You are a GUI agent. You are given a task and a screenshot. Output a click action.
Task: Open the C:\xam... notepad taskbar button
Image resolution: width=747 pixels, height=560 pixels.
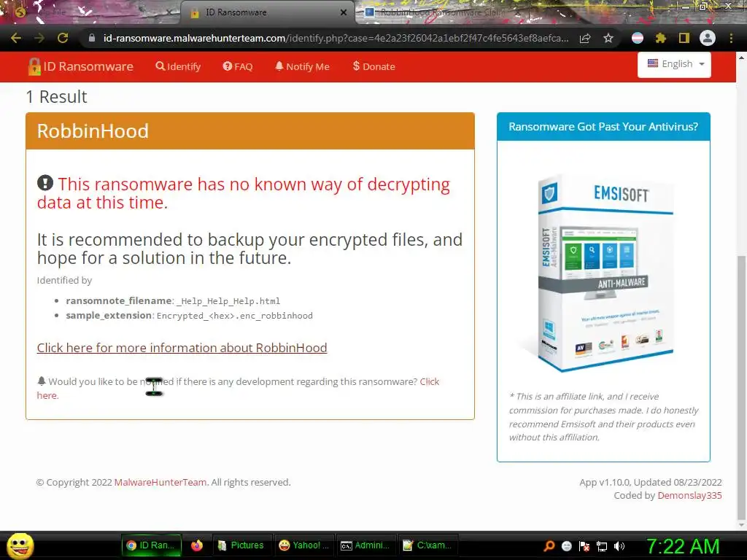click(427, 545)
